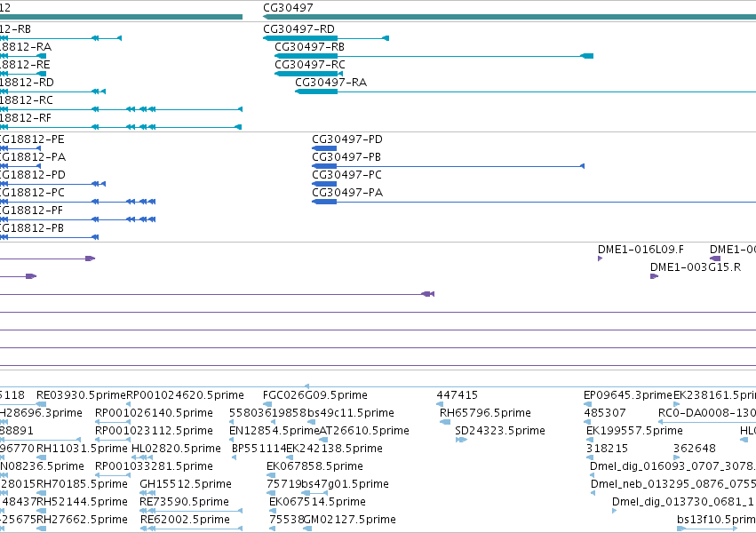Select EST label EK238161.5prime
The width and height of the screenshot is (756, 533).
(x=714, y=395)
